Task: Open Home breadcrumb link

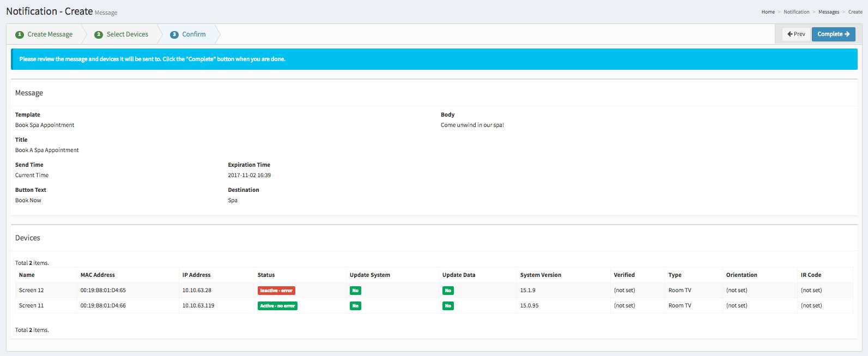Action: point(768,12)
